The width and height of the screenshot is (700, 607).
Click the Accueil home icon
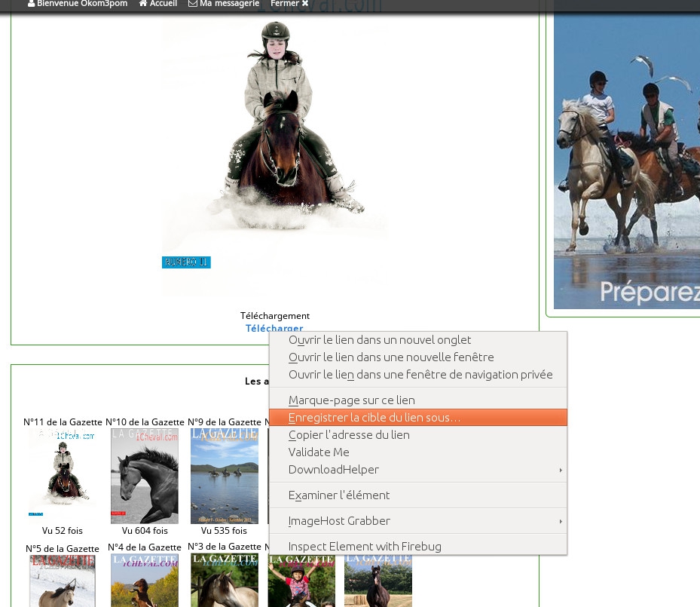[143, 4]
